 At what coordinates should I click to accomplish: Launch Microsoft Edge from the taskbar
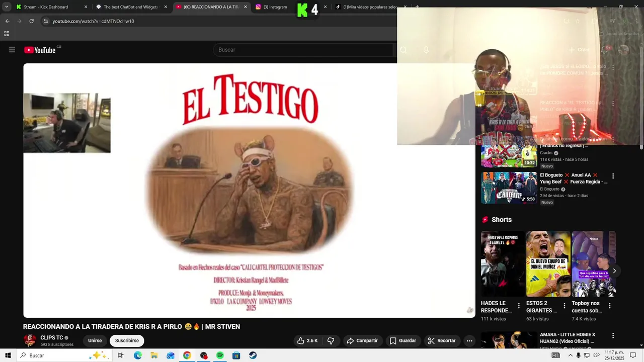click(138, 355)
